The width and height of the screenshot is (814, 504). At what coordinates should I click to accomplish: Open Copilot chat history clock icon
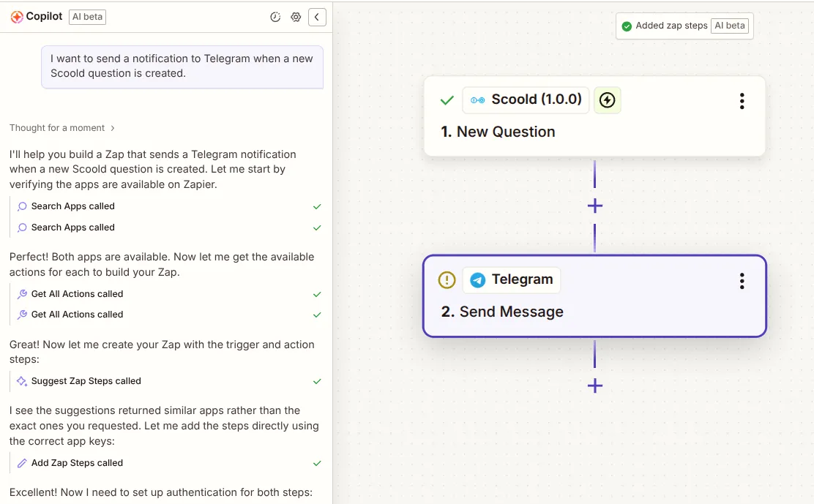(x=275, y=16)
